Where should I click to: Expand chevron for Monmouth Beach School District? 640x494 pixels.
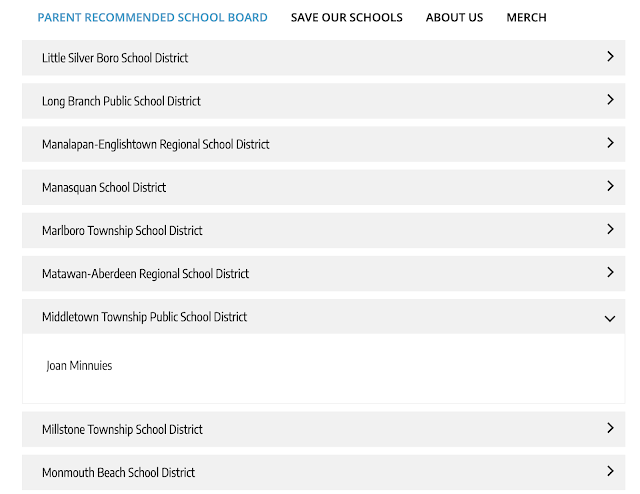tap(610, 471)
